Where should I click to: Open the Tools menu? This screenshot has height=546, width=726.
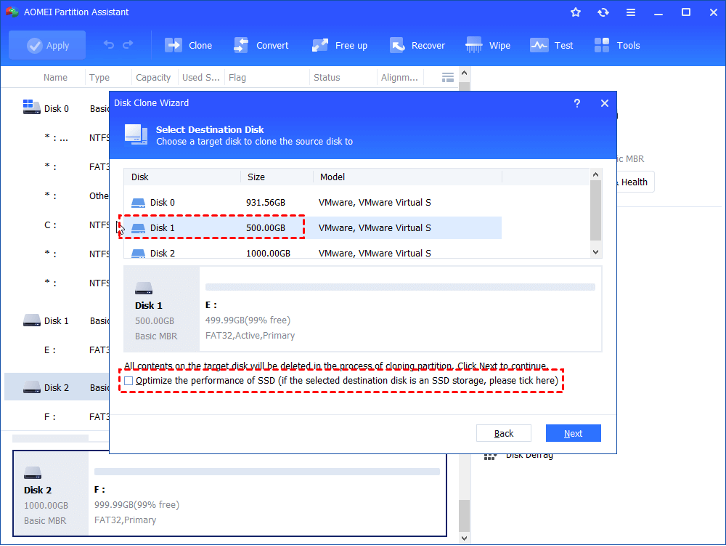[617, 45]
